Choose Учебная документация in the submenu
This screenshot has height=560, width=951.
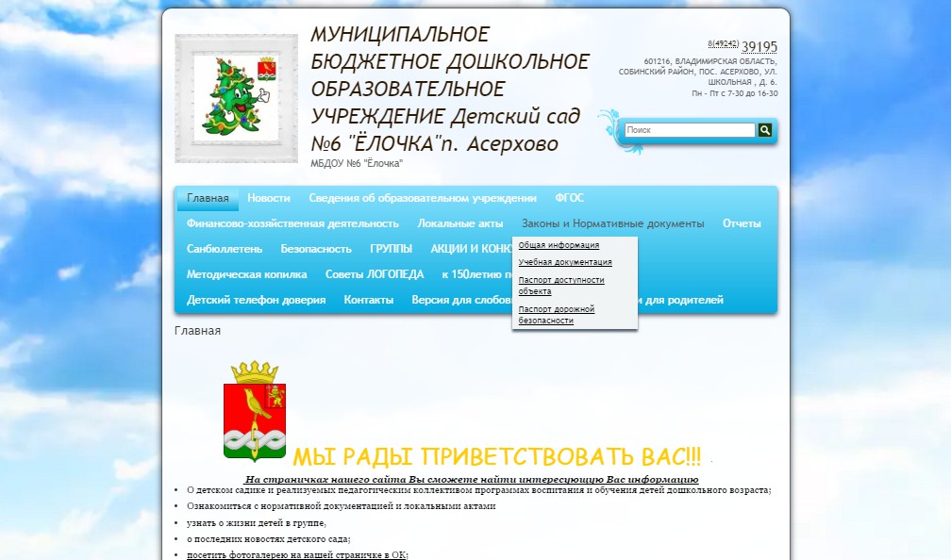pos(564,262)
